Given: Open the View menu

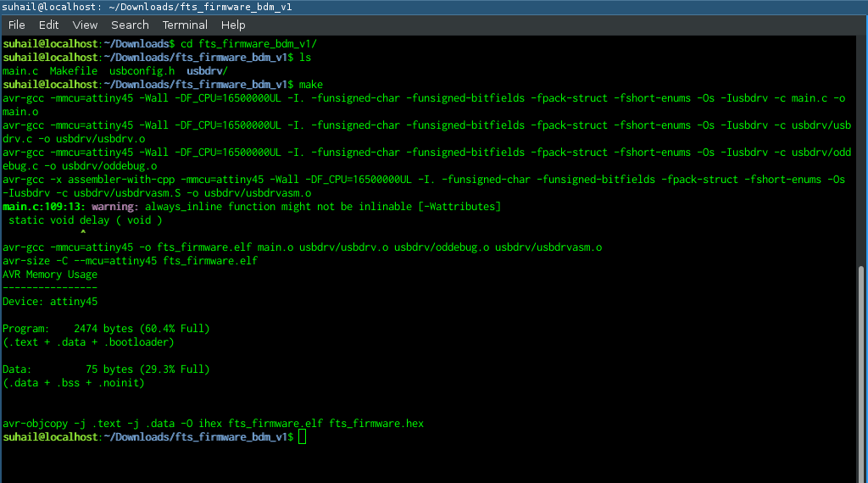Looking at the screenshot, I should pyautogui.click(x=85, y=25).
